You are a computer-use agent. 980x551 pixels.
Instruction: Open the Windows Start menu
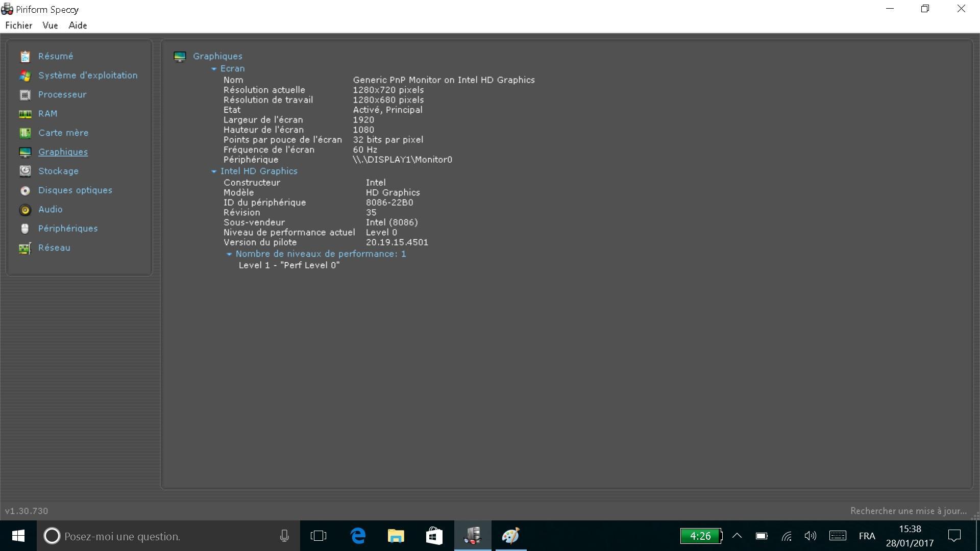18,536
